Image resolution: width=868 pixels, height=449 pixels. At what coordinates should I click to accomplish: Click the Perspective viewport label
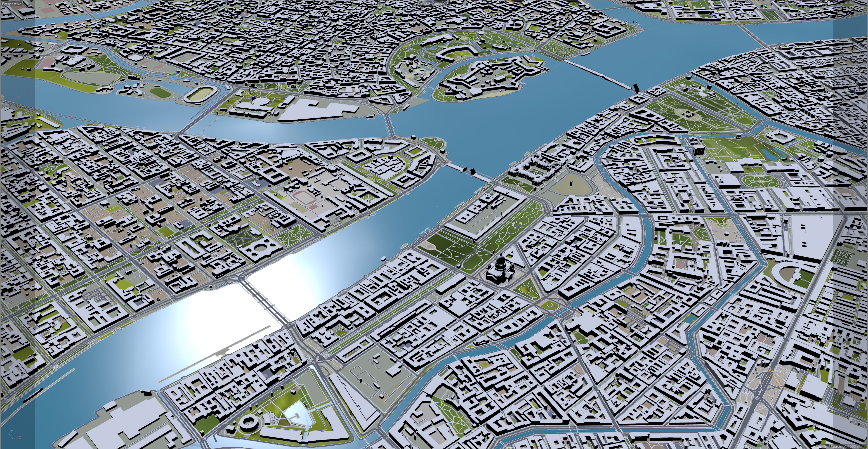(12, 4)
